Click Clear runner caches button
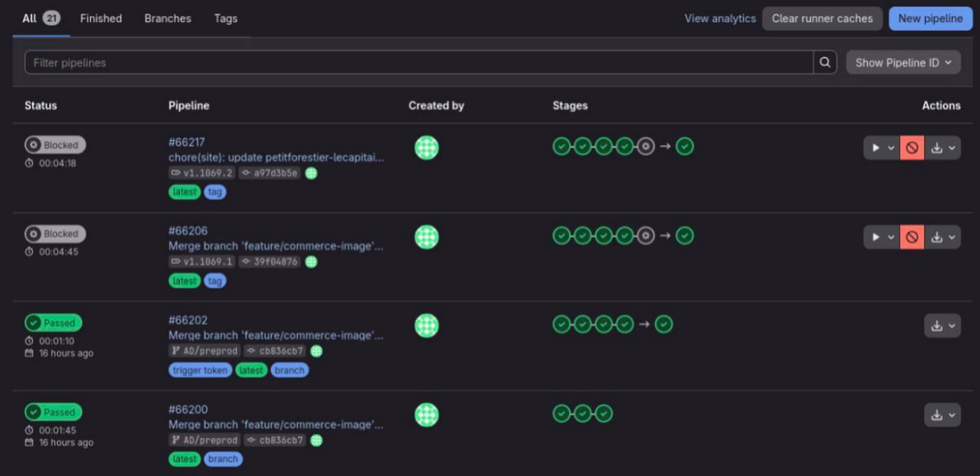The height and width of the screenshot is (476, 980). 822,19
